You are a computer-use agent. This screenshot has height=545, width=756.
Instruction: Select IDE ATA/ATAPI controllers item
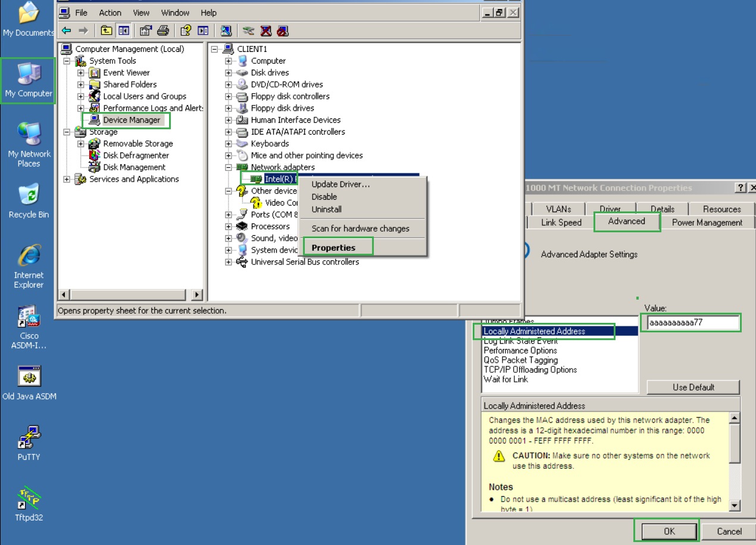coord(298,132)
